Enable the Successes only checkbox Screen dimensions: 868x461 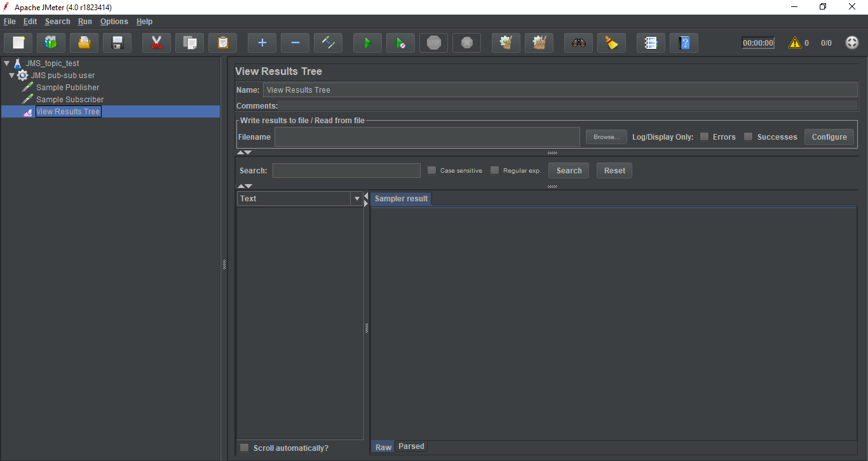(x=749, y=137)
